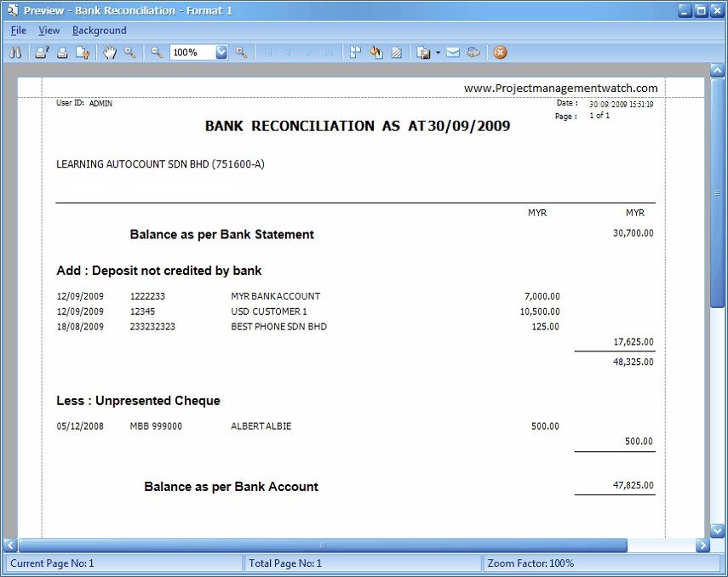Expand the Export Document arrow dropdown

pyautogui.click(x=438, y=53)
